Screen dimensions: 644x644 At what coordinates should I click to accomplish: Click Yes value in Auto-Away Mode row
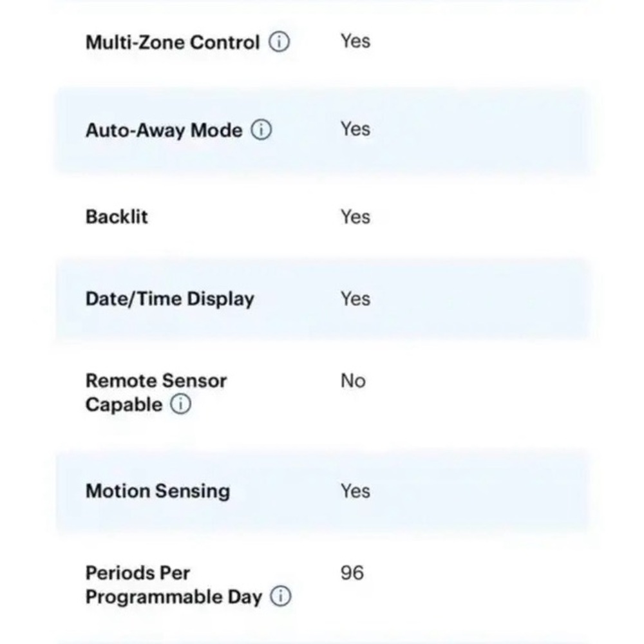coord(355,129)
